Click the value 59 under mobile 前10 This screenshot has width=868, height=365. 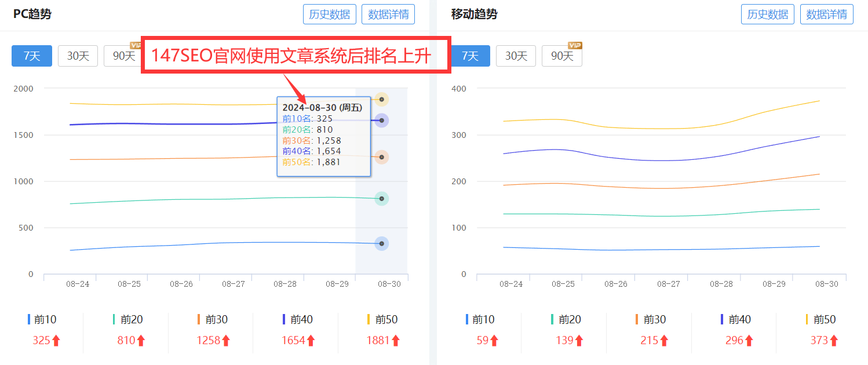483,341
